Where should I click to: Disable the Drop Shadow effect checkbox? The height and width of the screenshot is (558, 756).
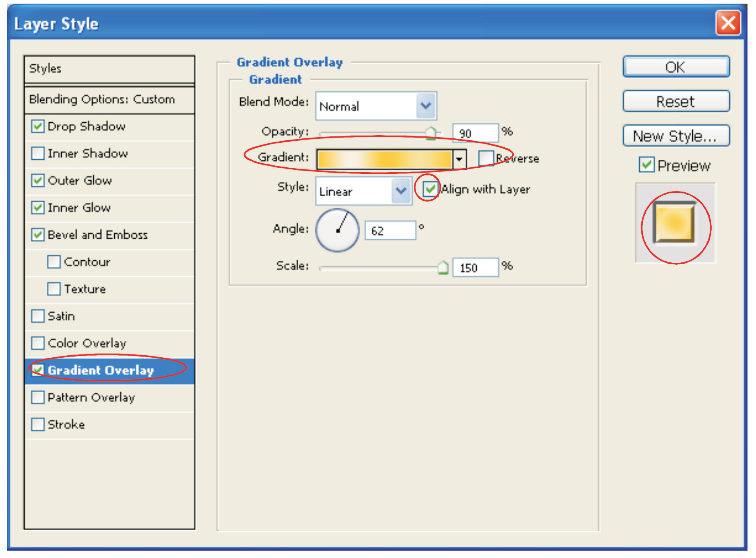click(x=38, y=126)
